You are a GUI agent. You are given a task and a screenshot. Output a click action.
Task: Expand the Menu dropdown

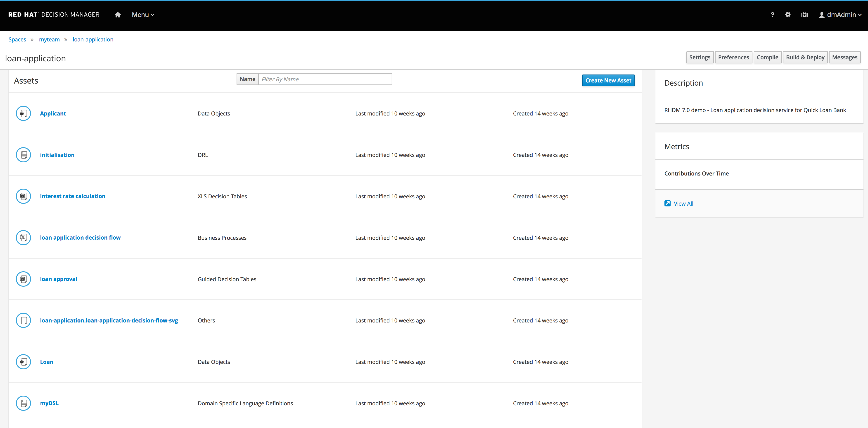click(143, 15)
